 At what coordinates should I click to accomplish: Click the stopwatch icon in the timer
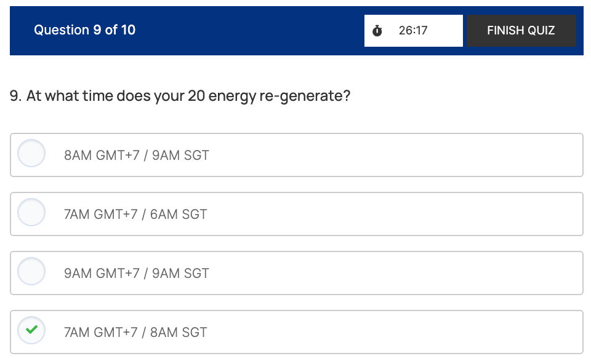(377, 31)
